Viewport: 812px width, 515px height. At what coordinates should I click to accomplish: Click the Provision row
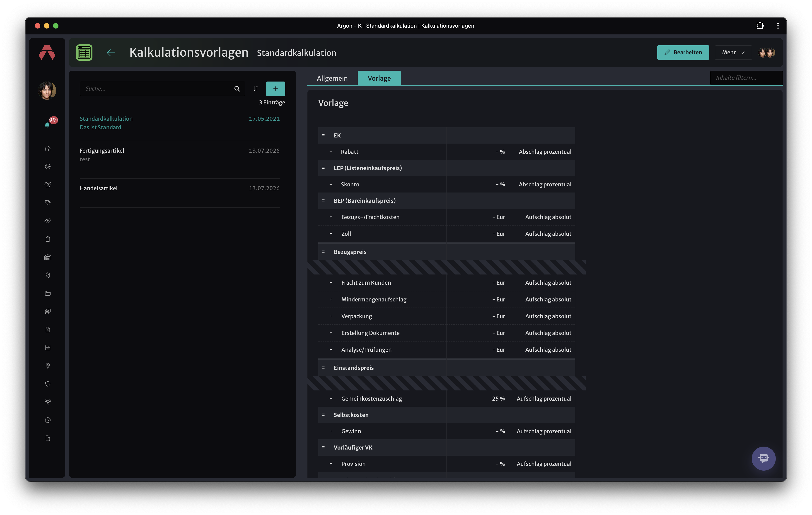click(447, 464)
